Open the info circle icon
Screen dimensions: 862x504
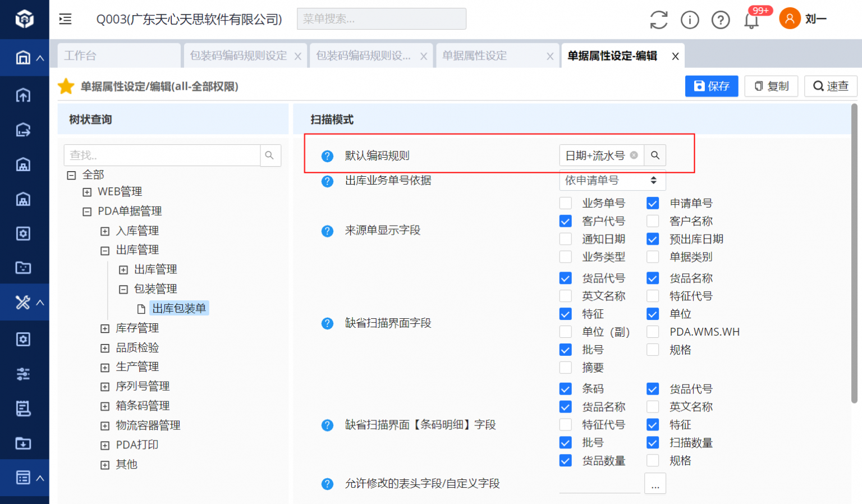(x=690, y=20)
